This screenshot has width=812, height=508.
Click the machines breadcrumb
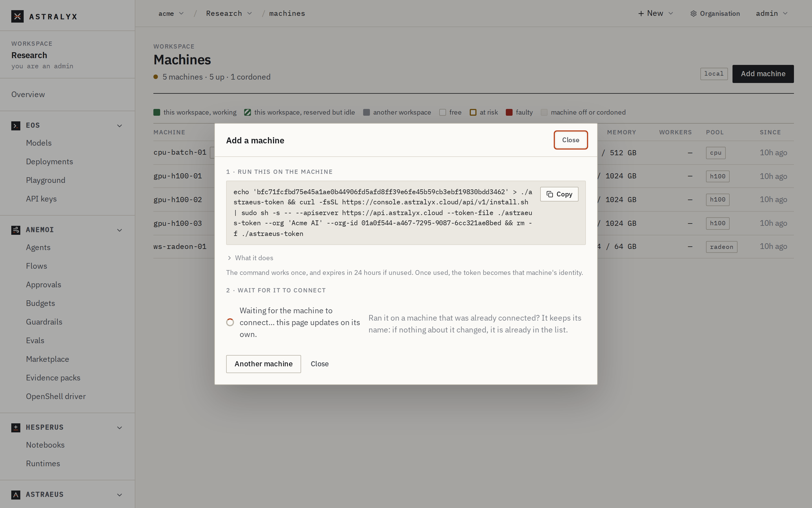tap(287, 14)
